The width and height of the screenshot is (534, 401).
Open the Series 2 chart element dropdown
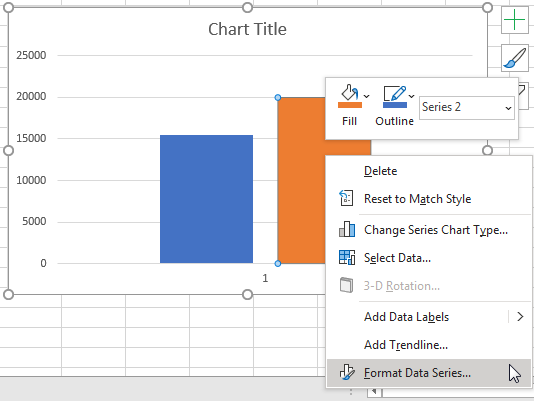[467, 108]
